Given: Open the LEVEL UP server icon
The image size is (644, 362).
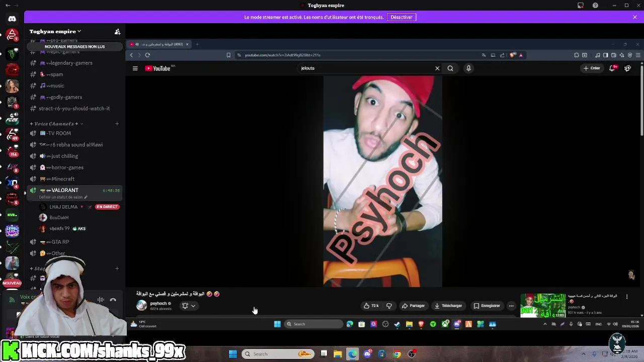Looking at the screenshot, I should 12,231.
